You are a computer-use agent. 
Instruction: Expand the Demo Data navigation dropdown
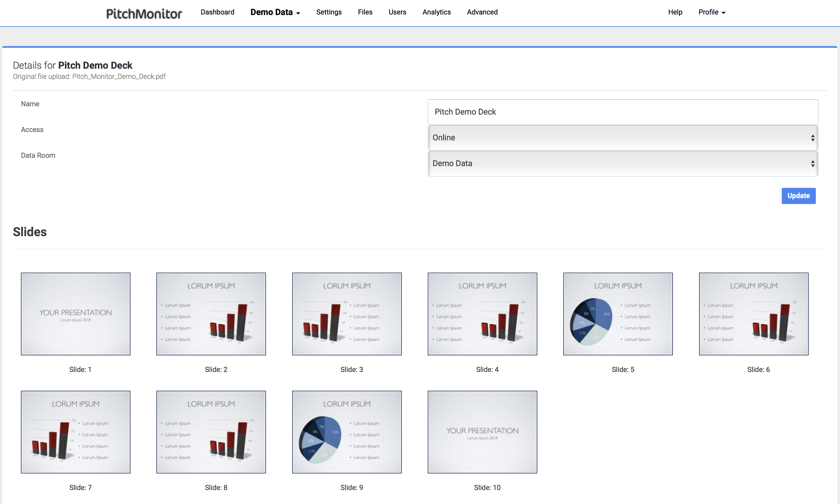point(275,12)
